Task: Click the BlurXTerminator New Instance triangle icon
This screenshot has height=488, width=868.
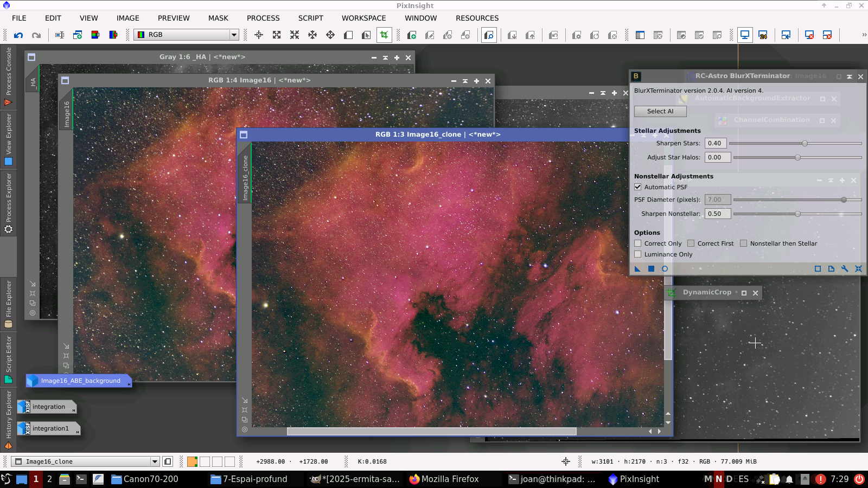Action: tap(637, 269)
